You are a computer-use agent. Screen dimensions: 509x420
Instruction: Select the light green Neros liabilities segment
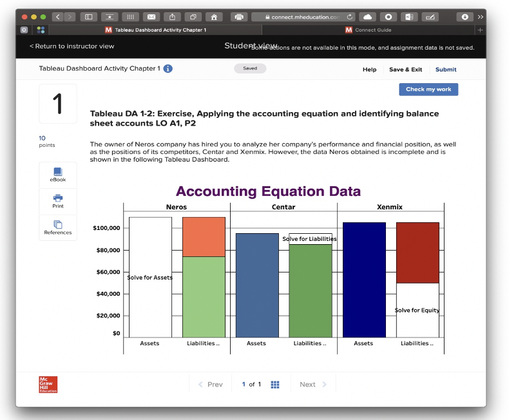coord(204,297)
